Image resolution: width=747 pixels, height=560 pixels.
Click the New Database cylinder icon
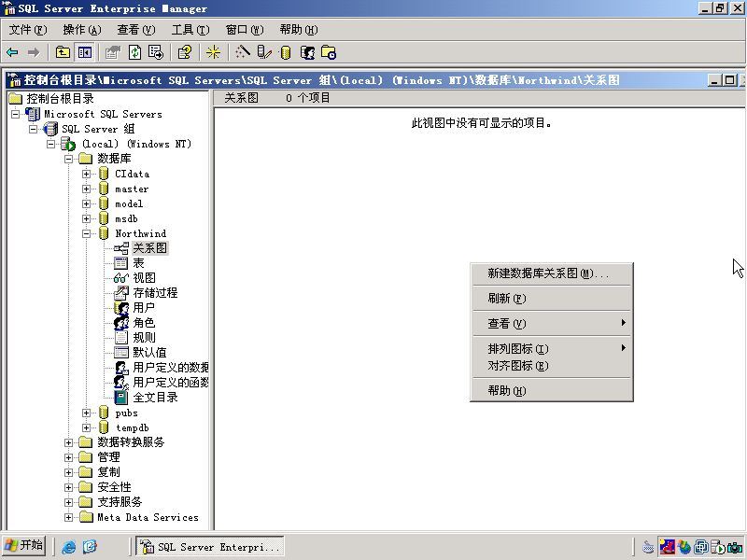pos(286,52)
